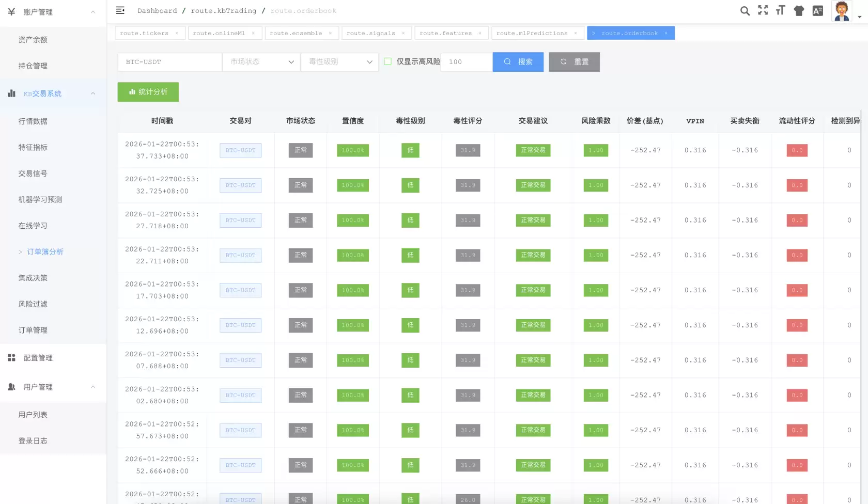Enable the 仅显示高风险 checkbox
The height and width of the screenshot is (504, 868).
[388, 61]
